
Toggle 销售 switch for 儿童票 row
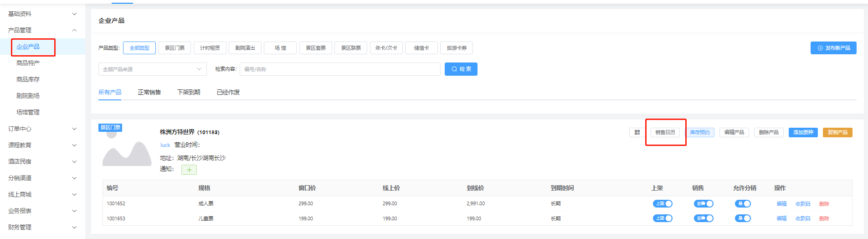[703, 218]
